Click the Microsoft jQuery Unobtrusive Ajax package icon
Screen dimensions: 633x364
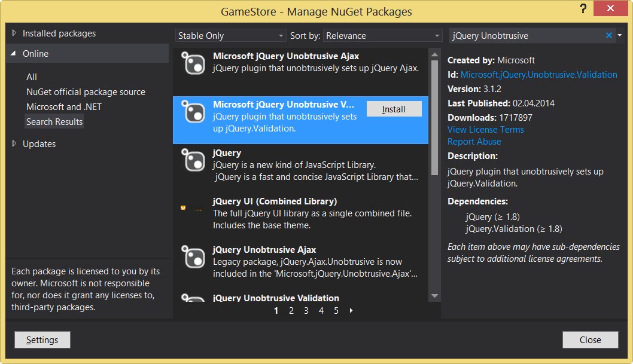[193, 63]
